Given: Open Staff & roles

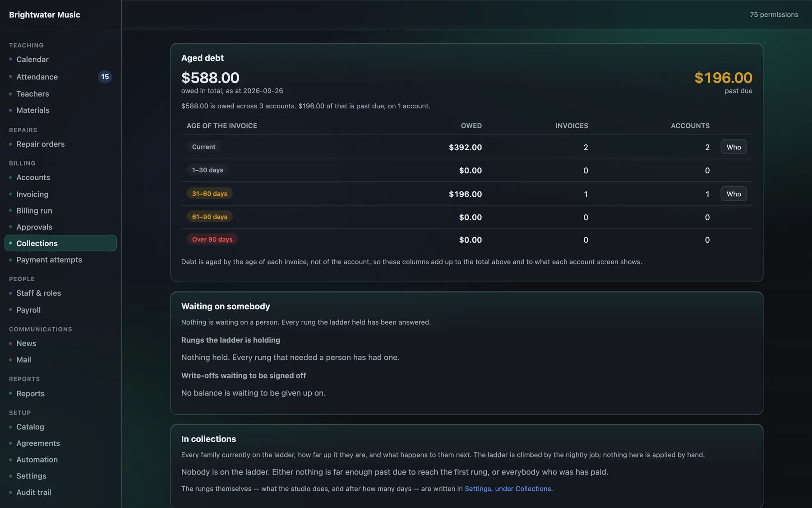Looking at the screenshot, I should (x=60, y=293).
